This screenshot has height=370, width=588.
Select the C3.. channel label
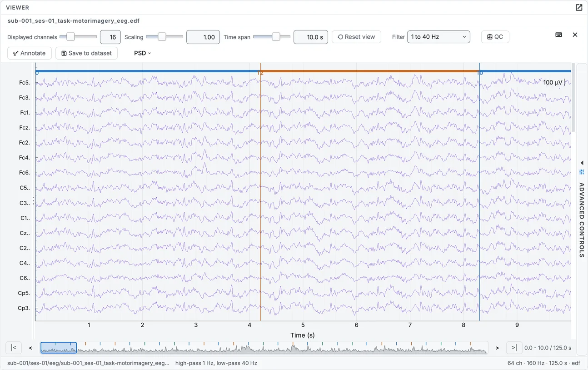pyautogui.click(x=25, y=203)
